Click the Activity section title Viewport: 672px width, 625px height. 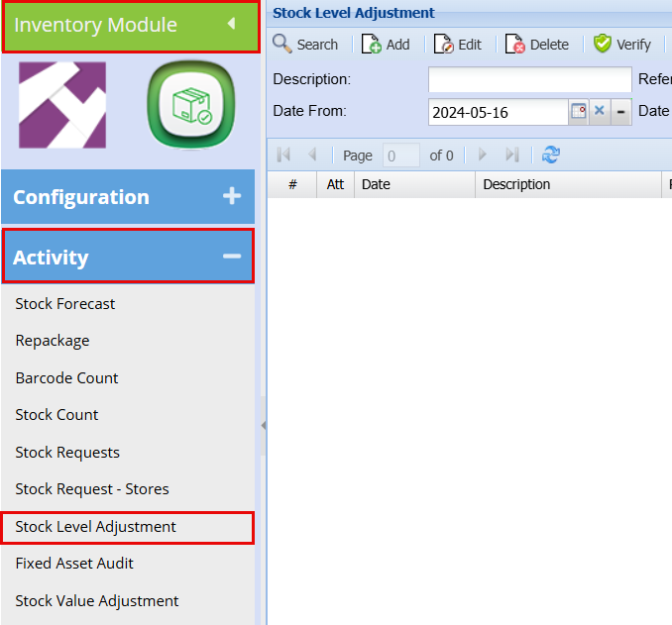[51, 257]
